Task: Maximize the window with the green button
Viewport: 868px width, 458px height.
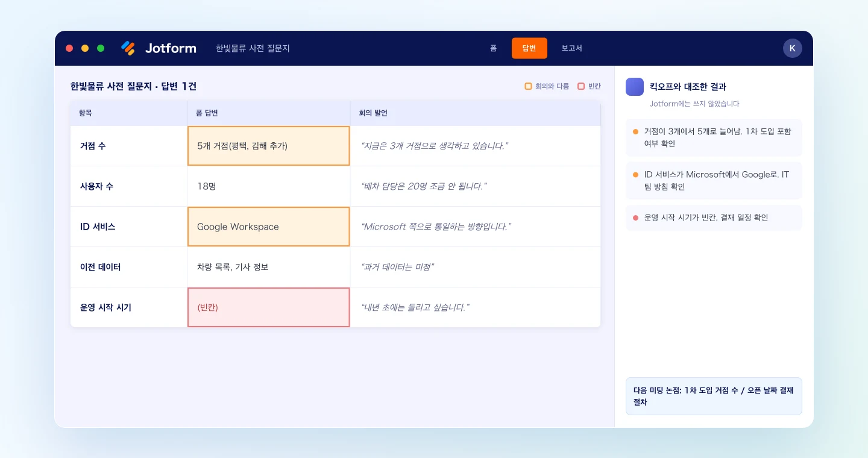Action: (x=101, y=48)
